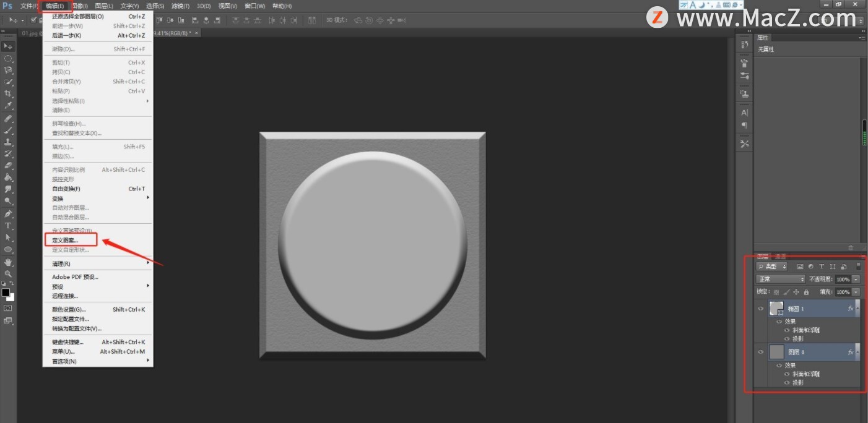868x423 pixels.
Task: Select the Healing Brush tool
Action: (8, 118)
